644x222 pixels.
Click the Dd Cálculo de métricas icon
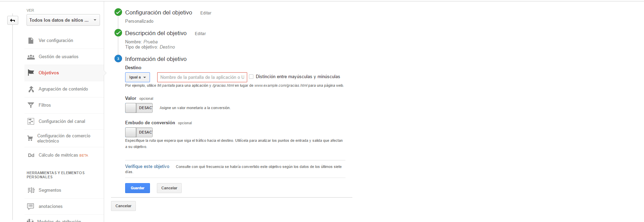click(31, 155)
